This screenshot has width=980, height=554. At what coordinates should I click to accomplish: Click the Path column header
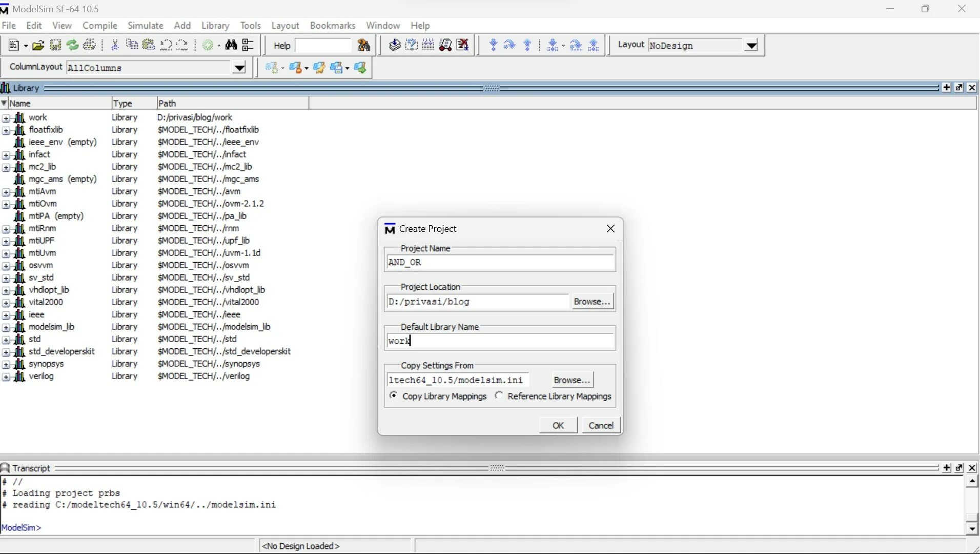coord(233,103)
